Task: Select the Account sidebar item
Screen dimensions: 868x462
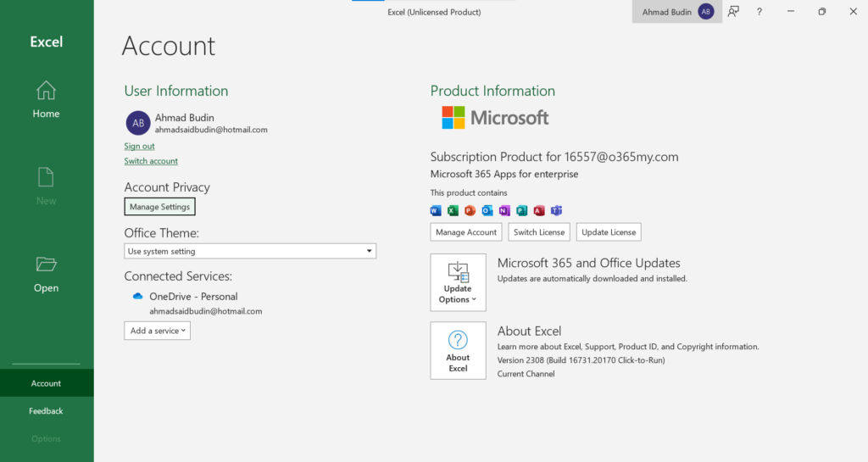Action: click(47, 383)
